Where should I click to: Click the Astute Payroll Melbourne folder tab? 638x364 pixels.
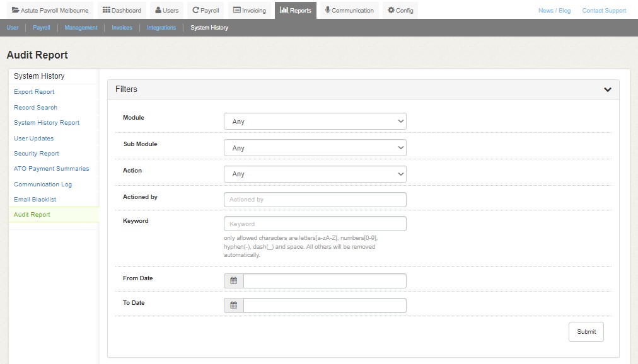[50, 10]
